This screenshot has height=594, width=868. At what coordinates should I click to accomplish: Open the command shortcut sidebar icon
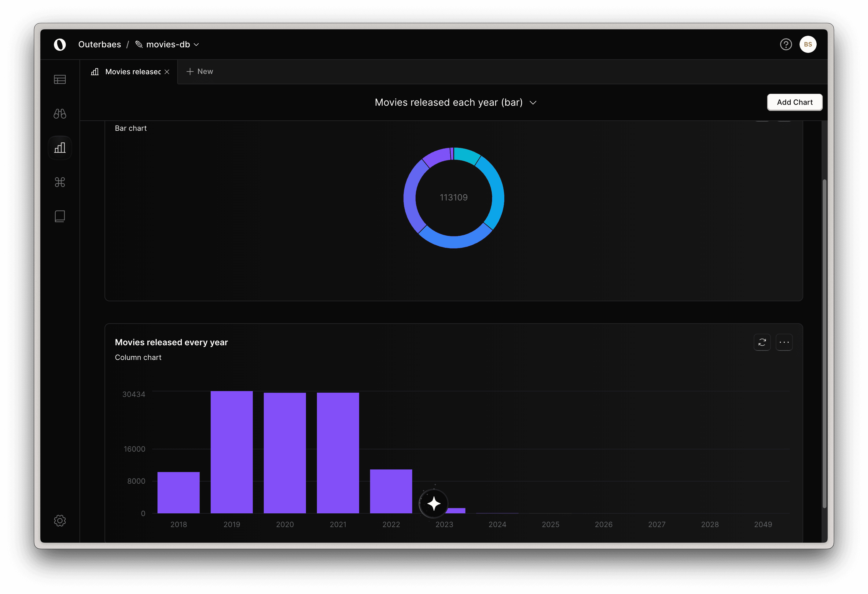60,182
